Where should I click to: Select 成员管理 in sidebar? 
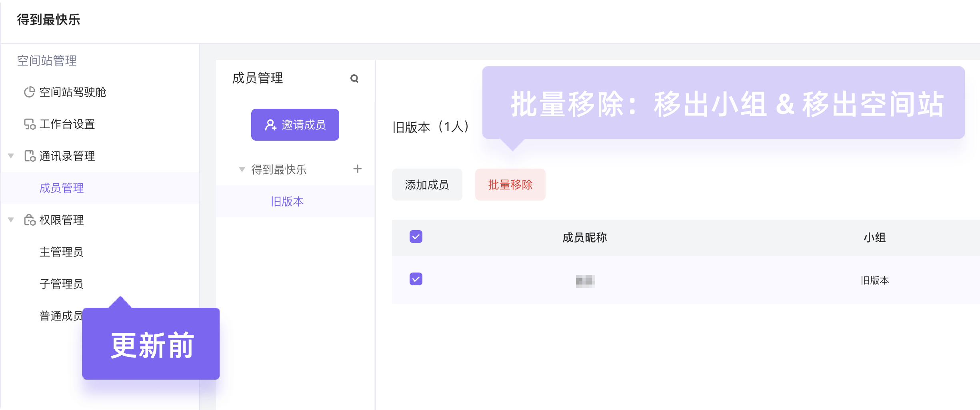100,188
